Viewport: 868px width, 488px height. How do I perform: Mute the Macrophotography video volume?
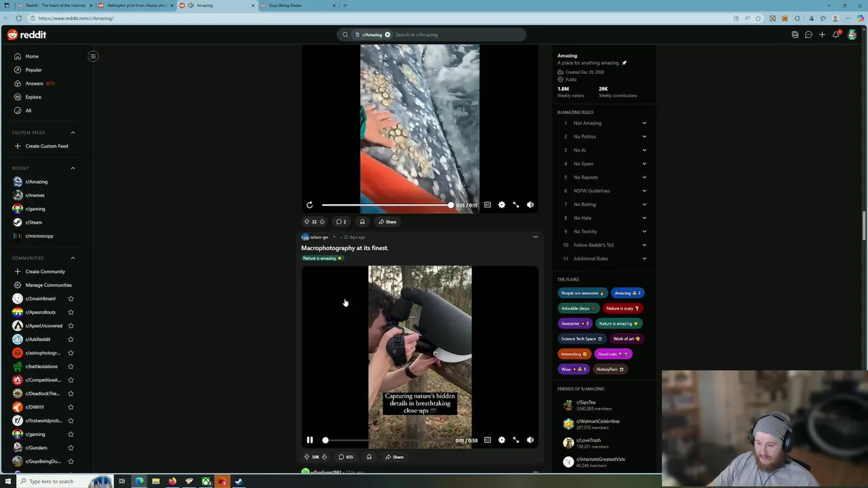530,440
